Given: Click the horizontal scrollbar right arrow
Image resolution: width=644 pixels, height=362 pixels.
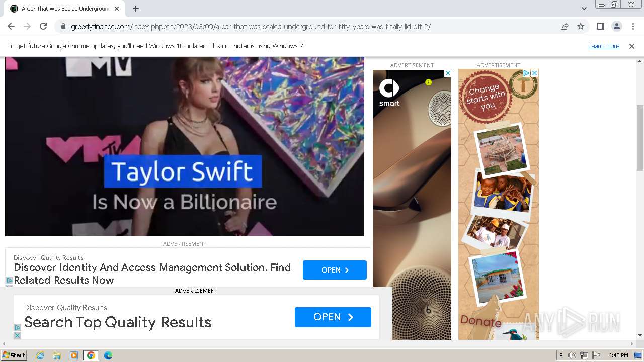Looking at the screenshot, I should coord(632,344).
